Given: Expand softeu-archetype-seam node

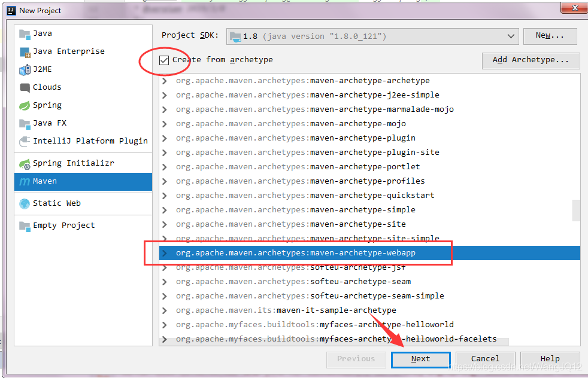Looking at the screenshot, I should (x=164, y=282).
